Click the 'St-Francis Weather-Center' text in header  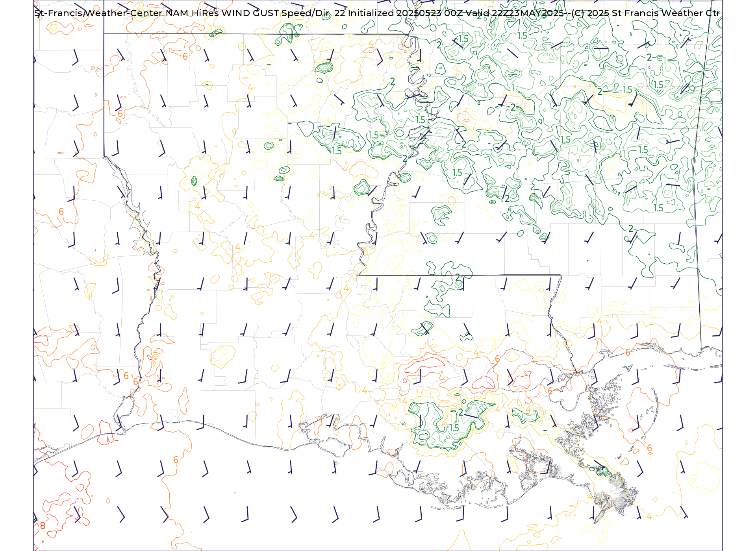[98, 13]
